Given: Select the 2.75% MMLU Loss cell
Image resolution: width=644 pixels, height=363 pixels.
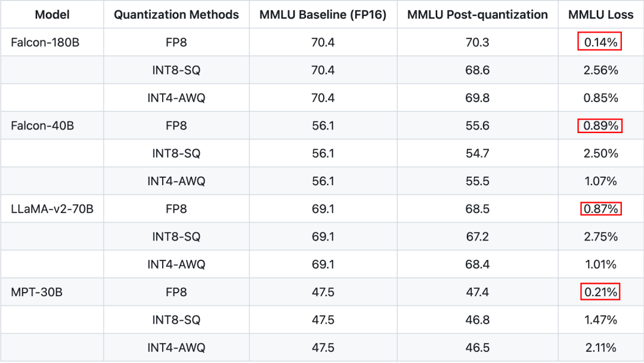Looking at the screenshot, I should (x=600, y=236).
